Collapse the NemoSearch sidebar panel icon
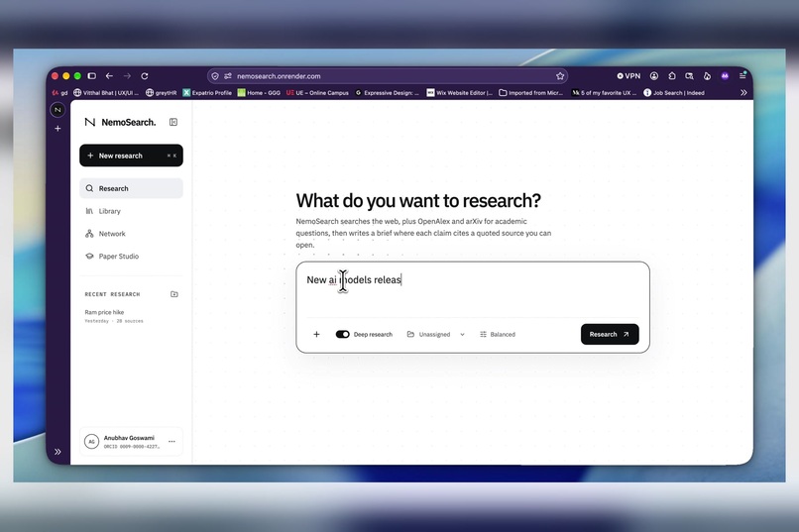Viewport: 799px width, 532px height. pos(173,122)
